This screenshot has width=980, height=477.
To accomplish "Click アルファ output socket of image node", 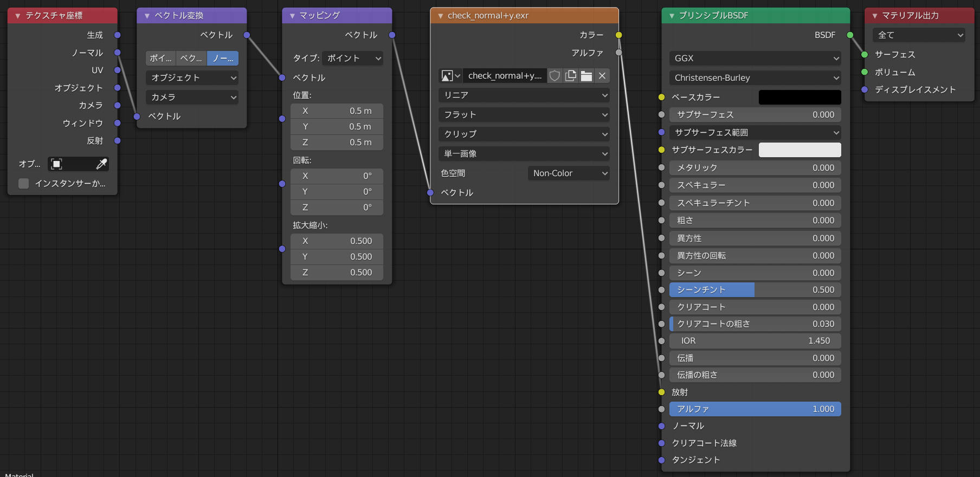I will (618, 53).
